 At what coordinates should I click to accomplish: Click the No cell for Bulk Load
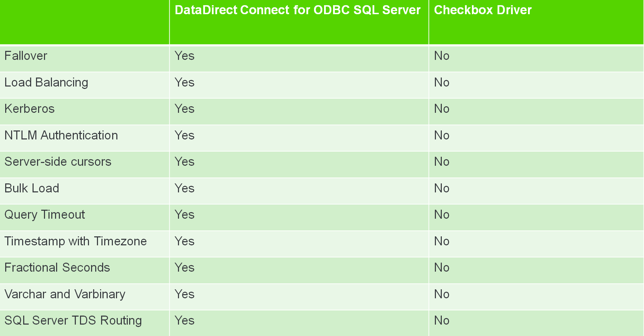pos(442,188)
